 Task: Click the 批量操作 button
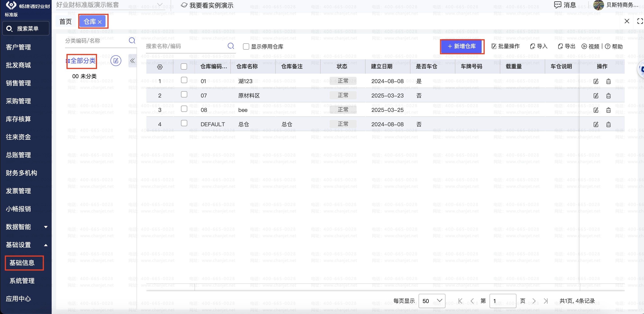[505, 46]
